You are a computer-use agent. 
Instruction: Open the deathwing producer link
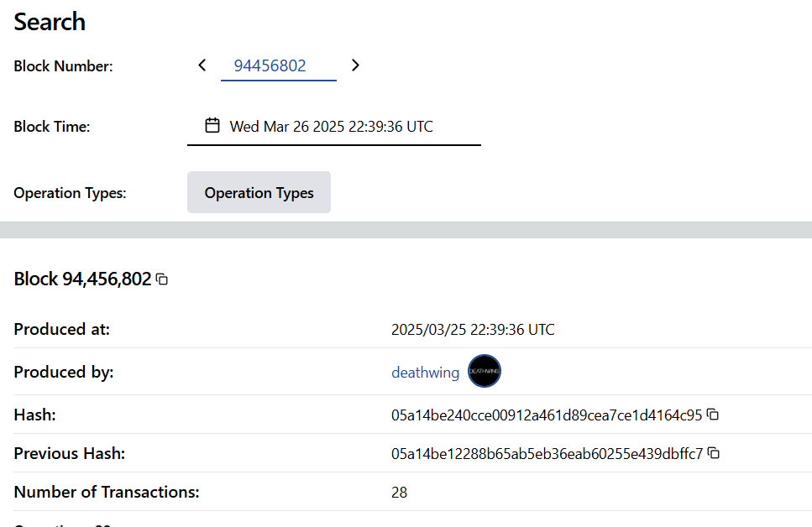click(x=425, y=373)
